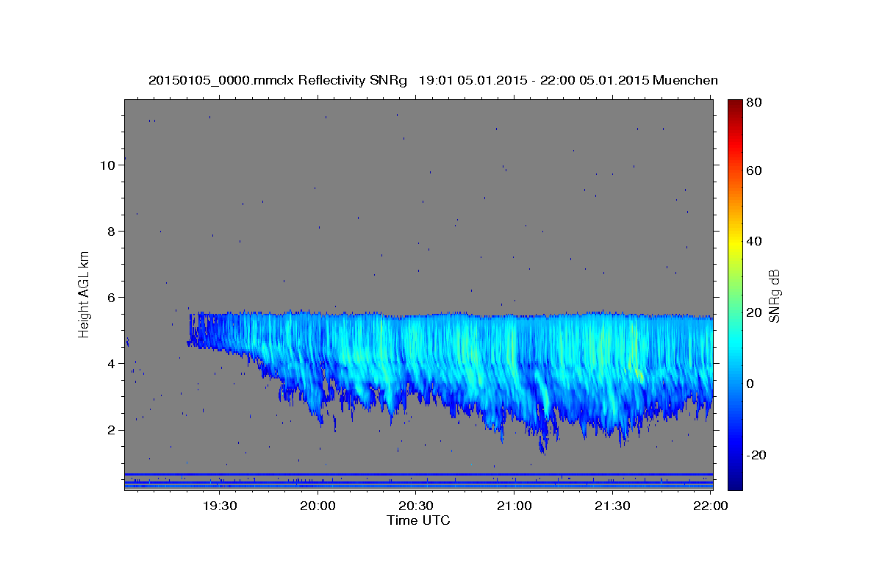The height and width of the screenshot is (588, 882).
Task: Click the 20:30 time tick label
Action: tap(416, 506)
